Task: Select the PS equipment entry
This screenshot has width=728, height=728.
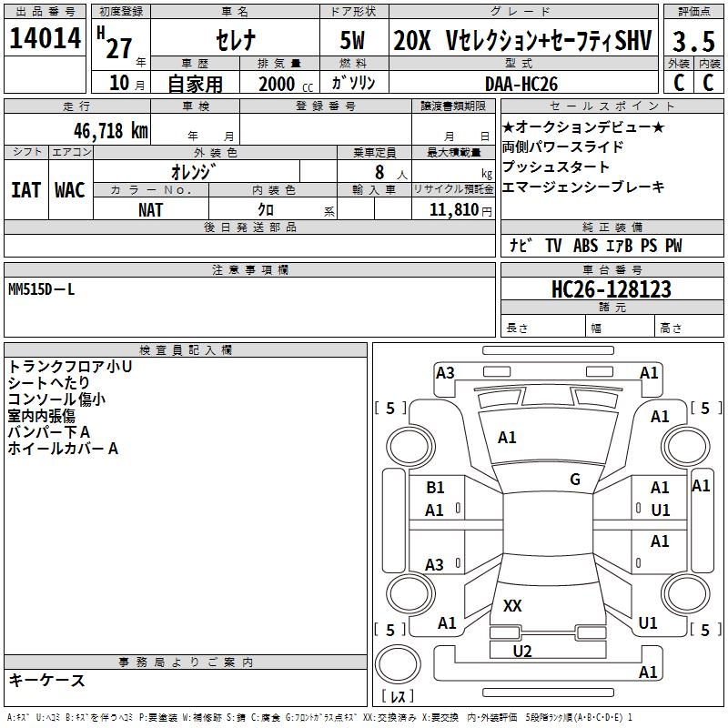Action: pyautogui.click(x=649, y=246)
